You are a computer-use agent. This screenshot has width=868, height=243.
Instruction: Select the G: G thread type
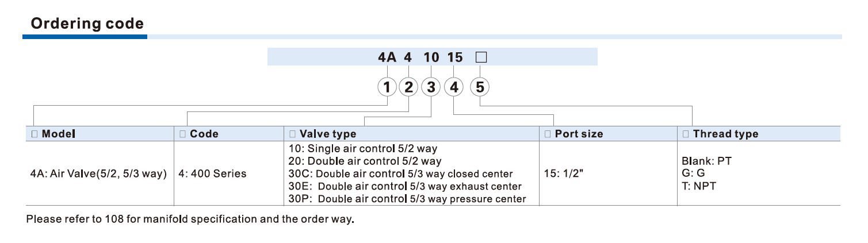(x=693, y=173)
